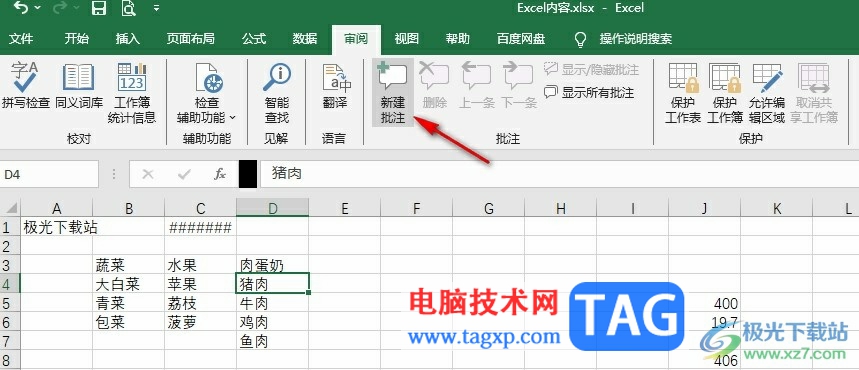Click the formula bar containing 猪肉

pos(559,174)
